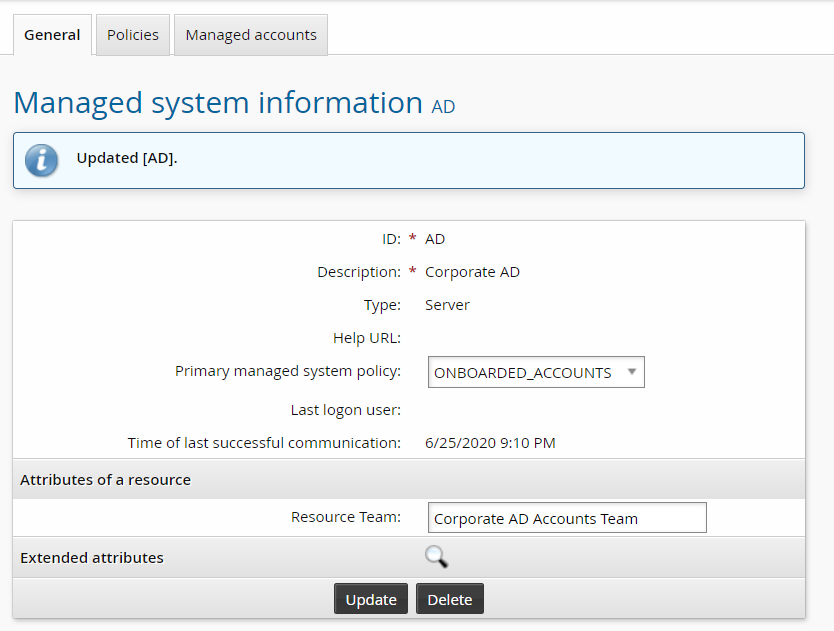Select the Corporate AD description value
This screenshot has height=631, width=834.
[x=472, y=272]
